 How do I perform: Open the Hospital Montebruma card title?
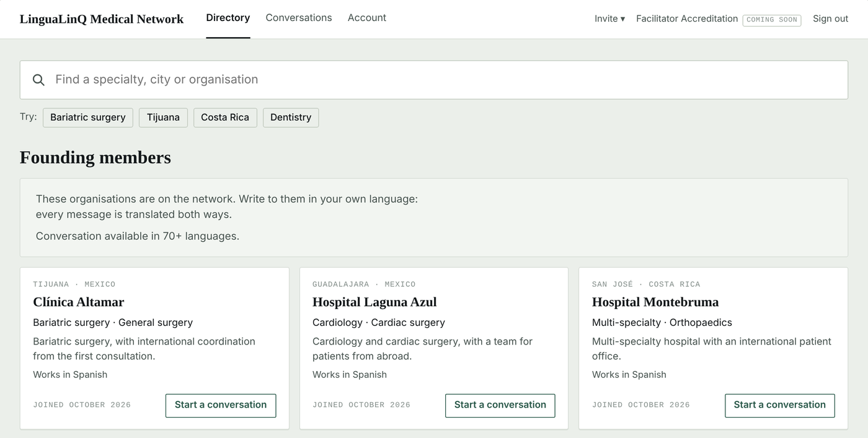click(x=655, y=302)
